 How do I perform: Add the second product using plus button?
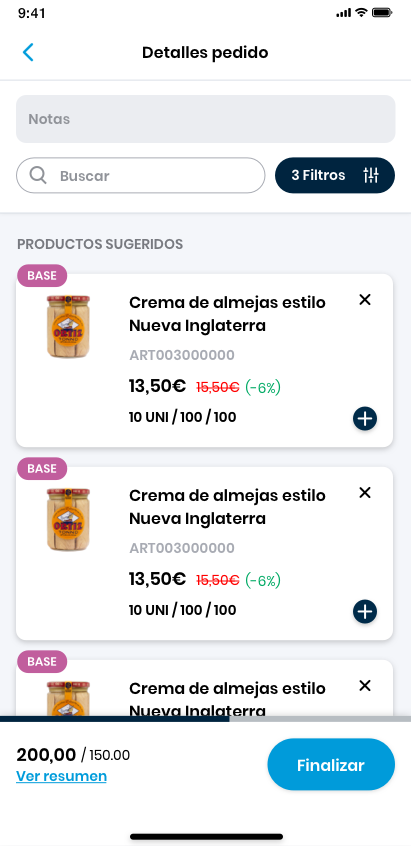(x=365, y=612)
